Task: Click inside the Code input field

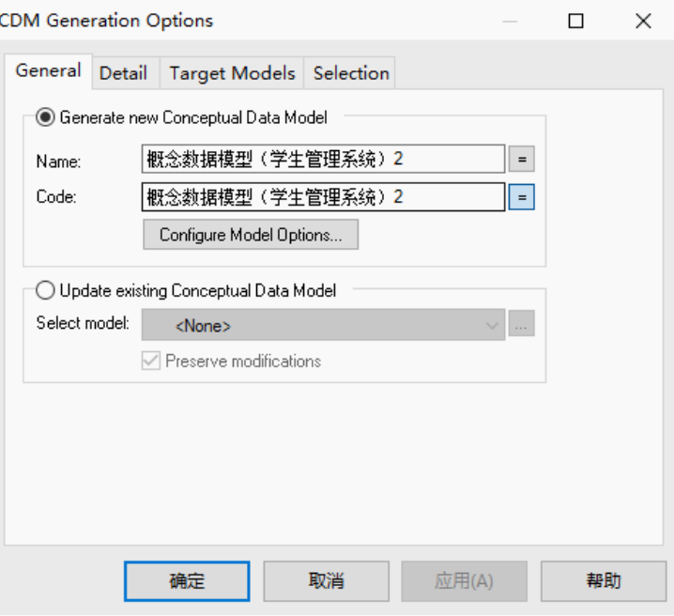Action: 323,197
